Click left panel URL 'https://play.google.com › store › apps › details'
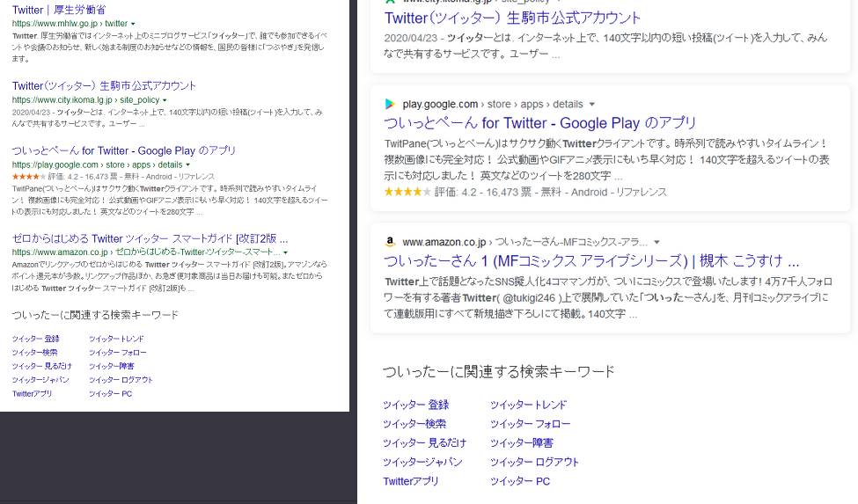Screen dimensions: 858x504 pos(97,165)
